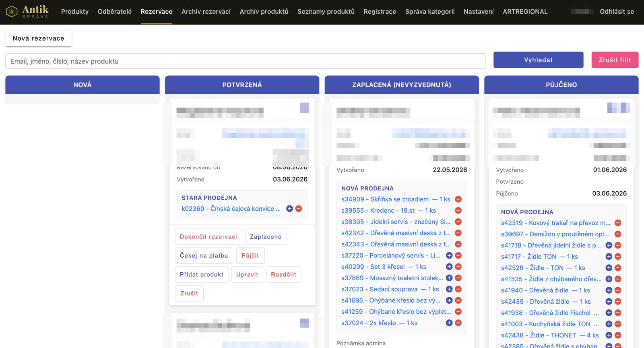Navigate to Seznamy produktů

coord(326,12)
